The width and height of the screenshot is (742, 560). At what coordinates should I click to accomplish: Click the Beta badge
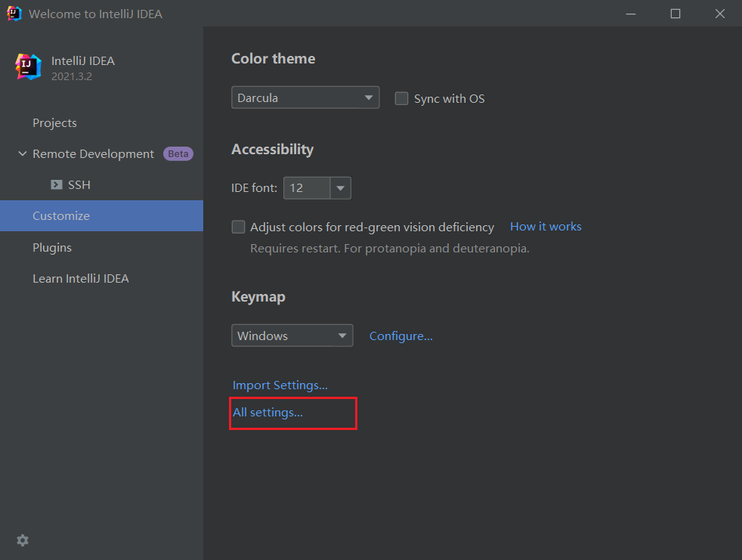(178, 154)
